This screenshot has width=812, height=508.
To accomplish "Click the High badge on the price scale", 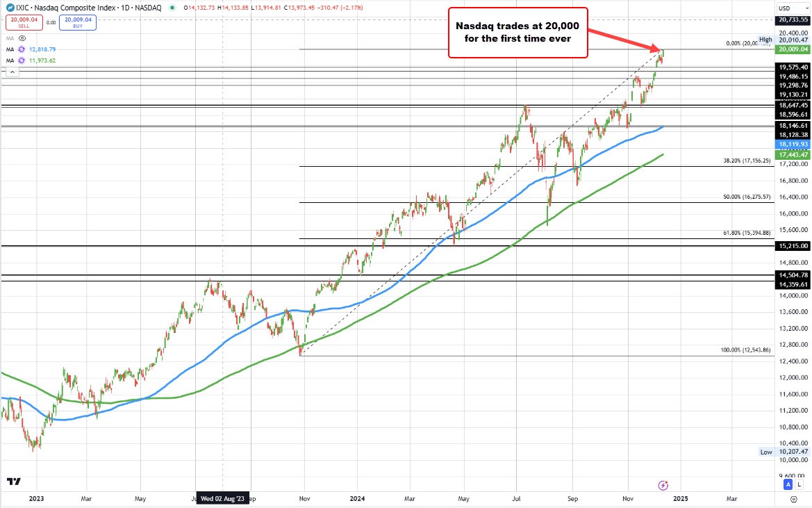I will click(765, 40).
